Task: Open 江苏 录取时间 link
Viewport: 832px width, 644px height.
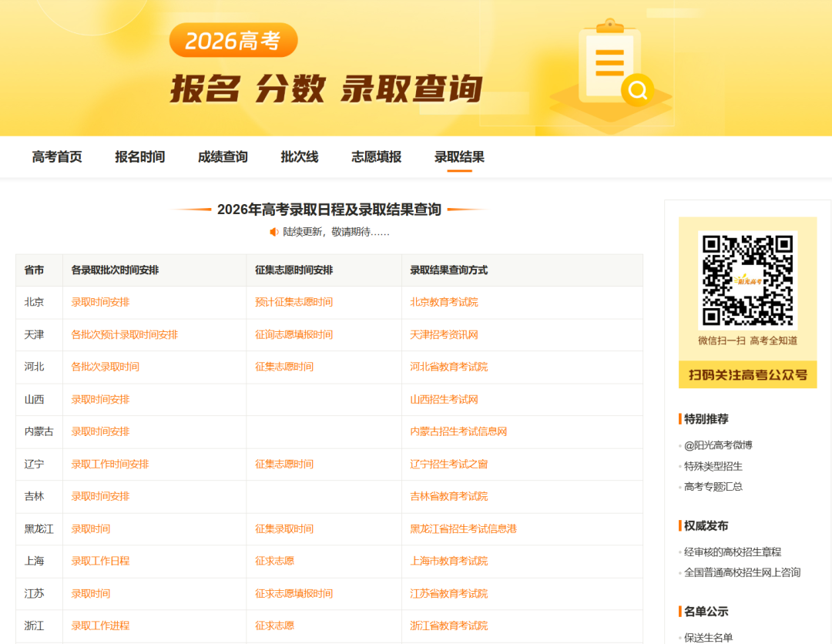Action: (91, 594)
